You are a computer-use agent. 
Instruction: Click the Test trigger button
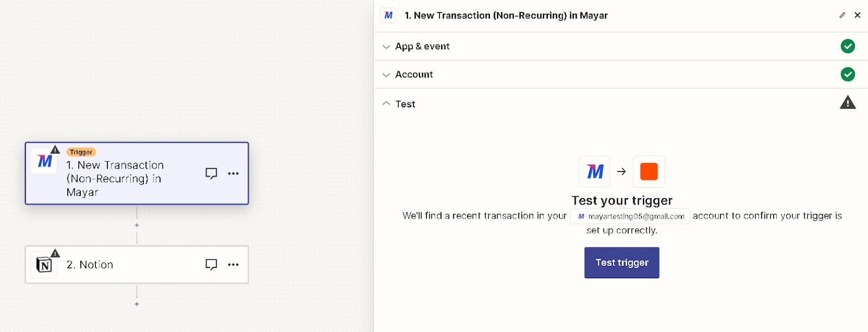622,263
